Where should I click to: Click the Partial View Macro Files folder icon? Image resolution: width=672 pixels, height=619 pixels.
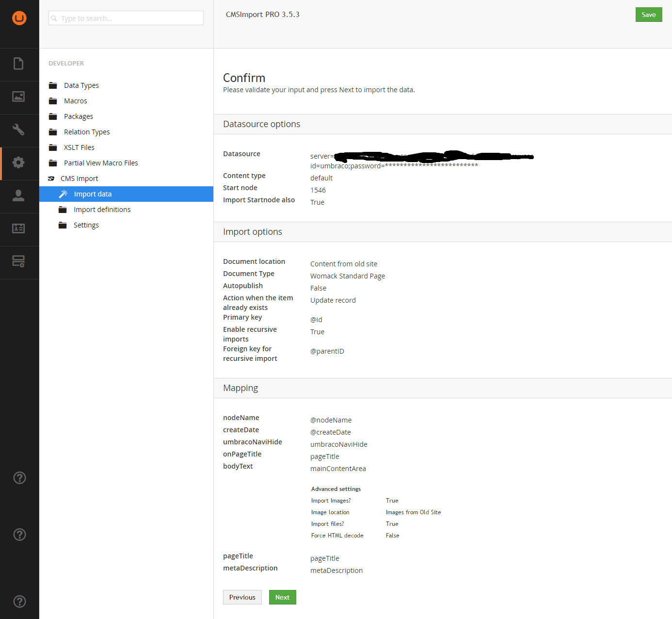[x=53, y=163]
